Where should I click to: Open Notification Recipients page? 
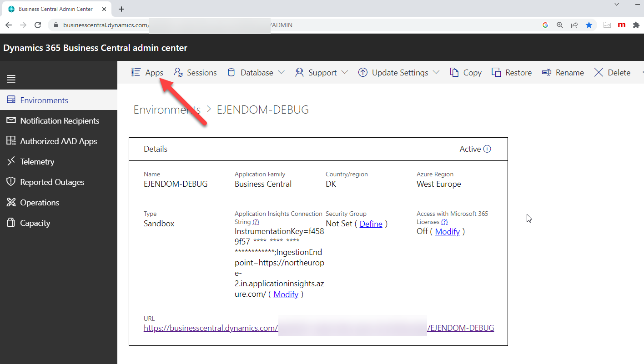[x=59, y=120]
